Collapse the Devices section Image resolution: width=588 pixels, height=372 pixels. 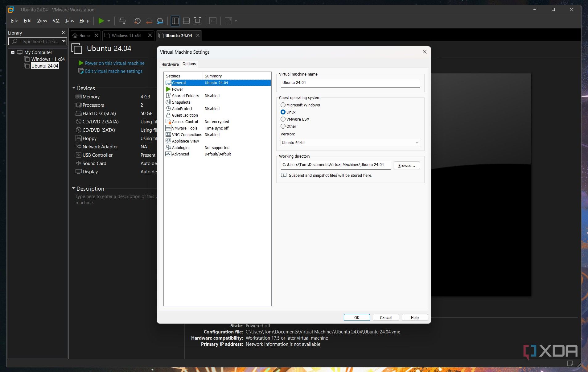pyautogui.click(x=74, y=88)
